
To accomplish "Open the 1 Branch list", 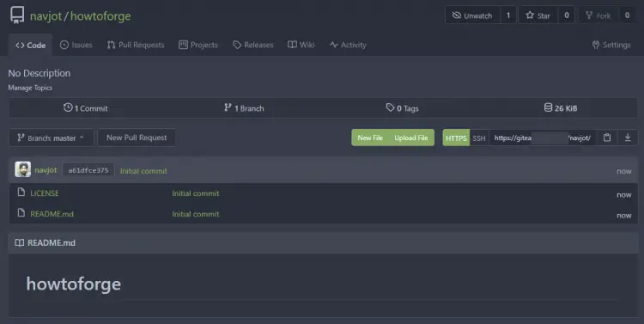I will pyautogui.click(x=244, y=108).
